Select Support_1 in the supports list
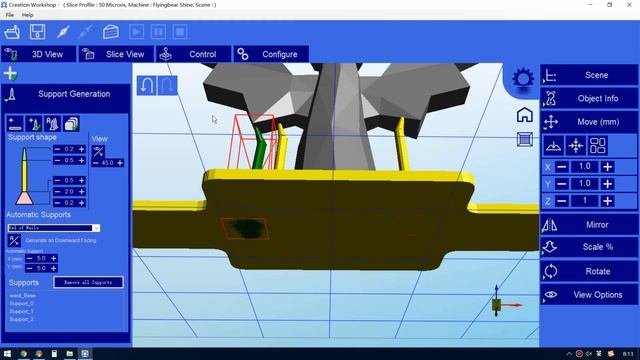 click(x=21, y=311)
